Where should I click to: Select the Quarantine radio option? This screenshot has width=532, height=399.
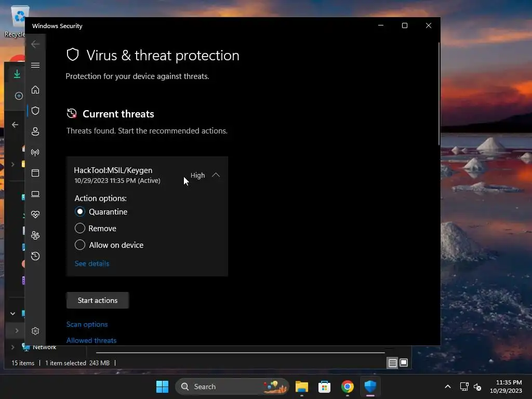79,212
